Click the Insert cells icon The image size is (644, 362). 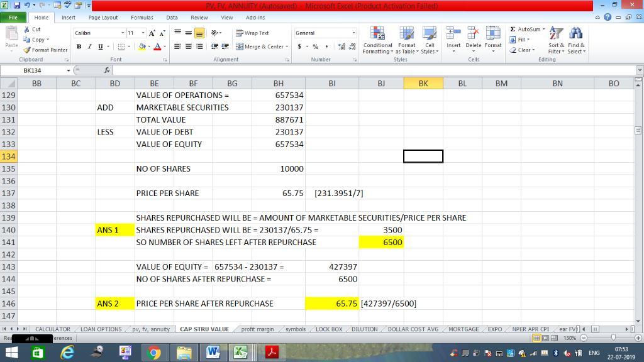(453, 35)
